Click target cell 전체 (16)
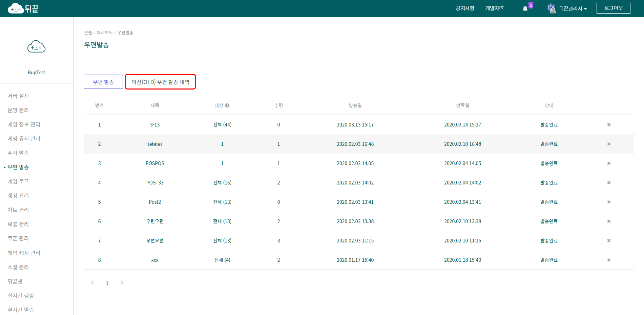 pos(222,183)
